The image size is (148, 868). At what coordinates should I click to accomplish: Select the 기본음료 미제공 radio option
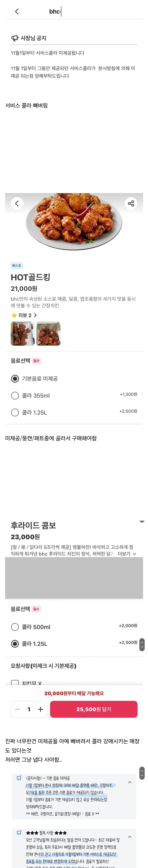pyautogui.click(x=15, y=378)
